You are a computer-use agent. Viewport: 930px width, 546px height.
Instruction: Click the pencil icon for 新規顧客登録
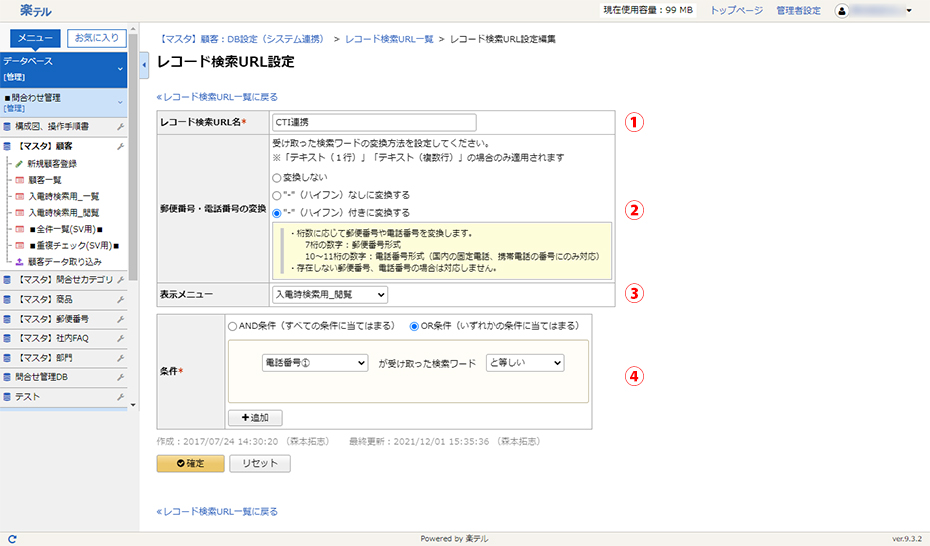click(x=19, y=163)
